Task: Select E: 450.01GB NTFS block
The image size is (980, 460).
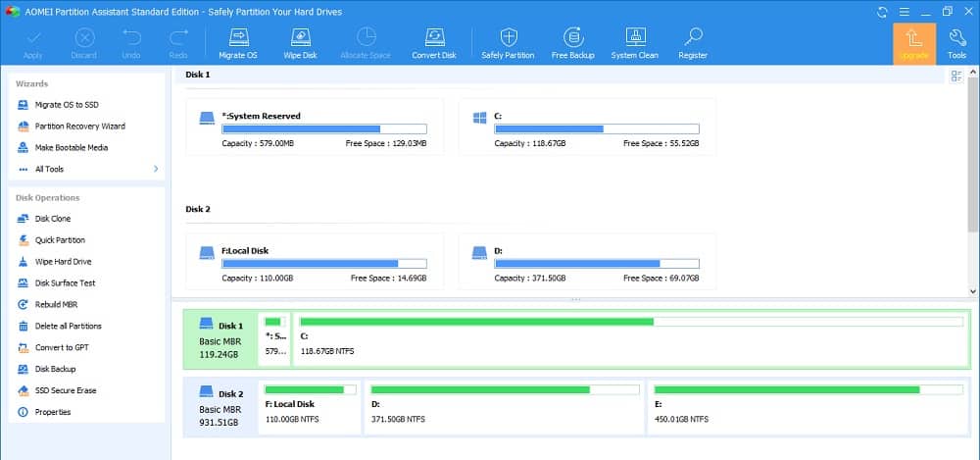Action: [x=808, y=406]
